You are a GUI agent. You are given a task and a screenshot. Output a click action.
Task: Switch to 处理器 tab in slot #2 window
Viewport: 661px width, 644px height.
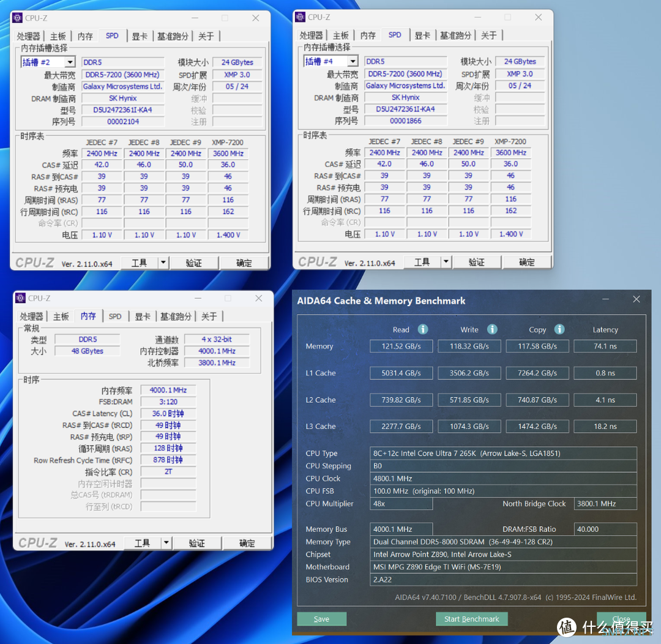tap(28, 36)
